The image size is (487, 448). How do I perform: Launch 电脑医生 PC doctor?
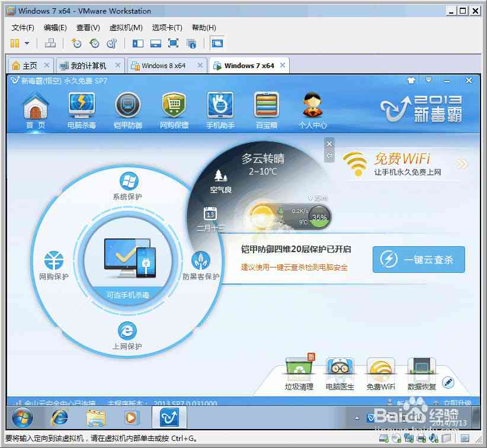(339, 373)
